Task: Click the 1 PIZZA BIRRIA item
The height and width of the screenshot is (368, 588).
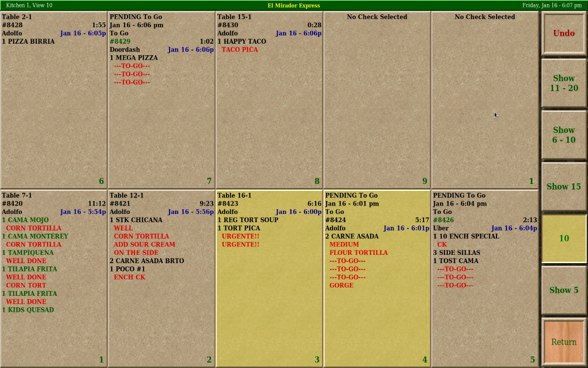Action: 28,41
